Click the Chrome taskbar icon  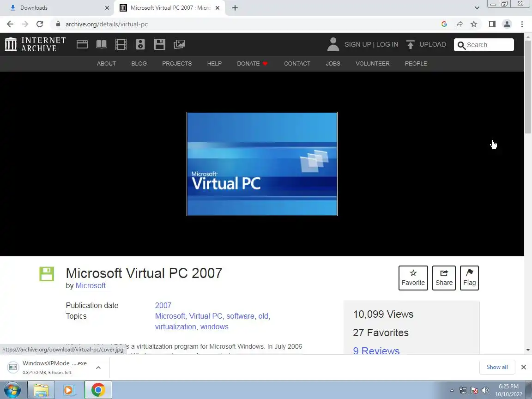pyautogui.click(x=98, y=390)
